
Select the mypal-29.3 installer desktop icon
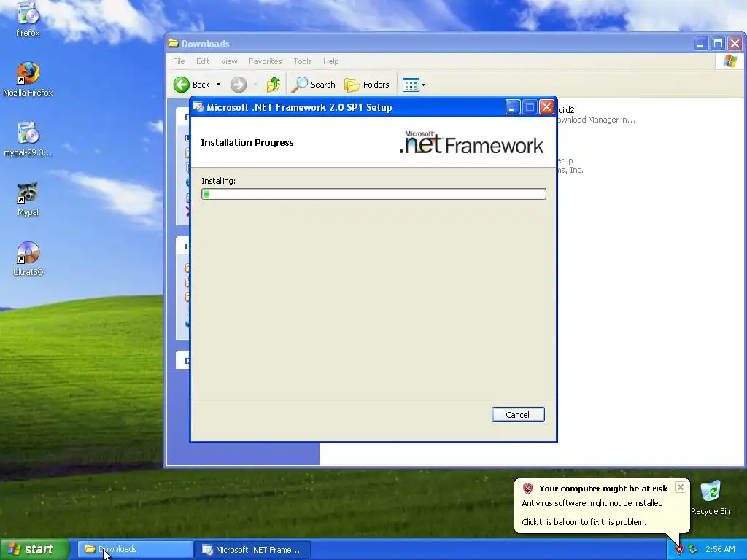[28, 139]
